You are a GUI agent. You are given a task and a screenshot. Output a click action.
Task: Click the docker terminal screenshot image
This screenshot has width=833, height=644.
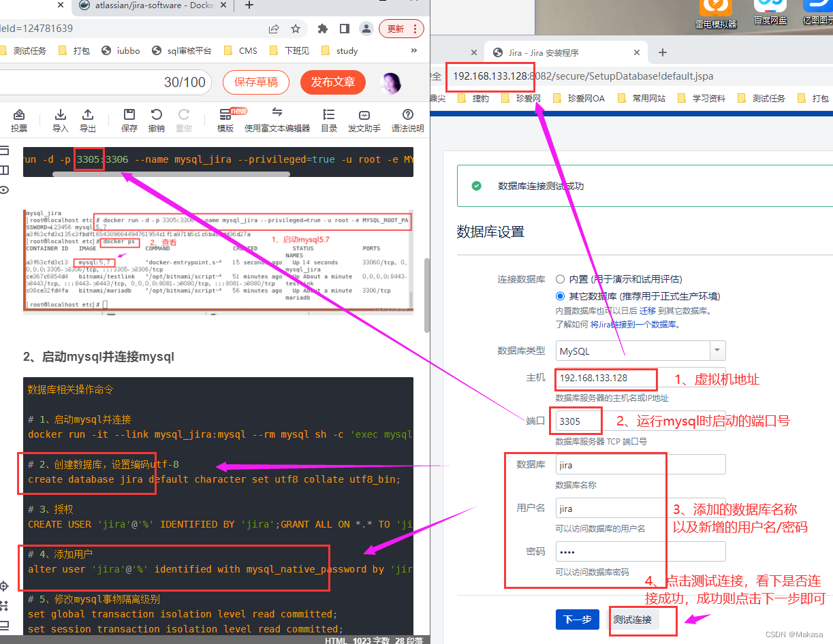(218, 262)
